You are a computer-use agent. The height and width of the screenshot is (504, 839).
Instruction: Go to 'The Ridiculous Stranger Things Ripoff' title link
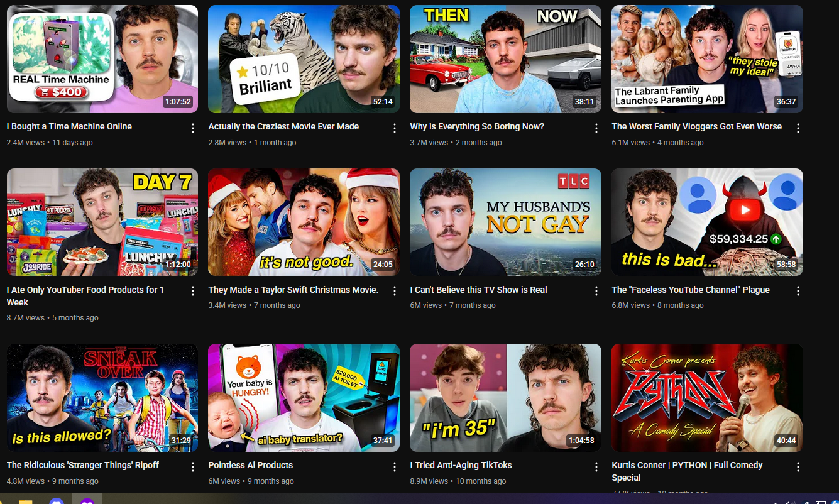coord(83,465)
